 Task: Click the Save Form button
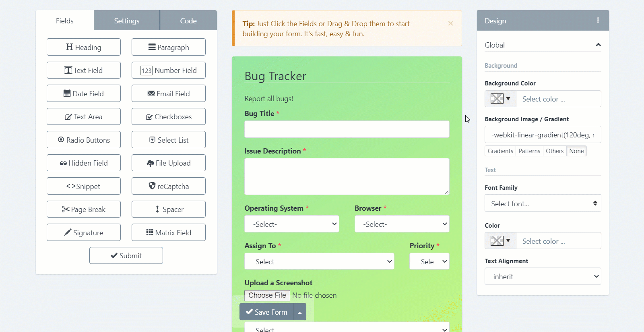[266, 312]
